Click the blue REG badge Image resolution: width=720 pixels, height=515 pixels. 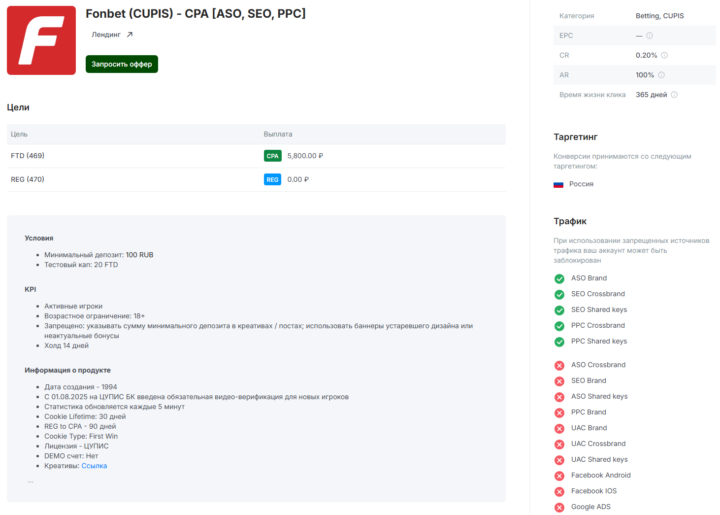pos(273,179)
